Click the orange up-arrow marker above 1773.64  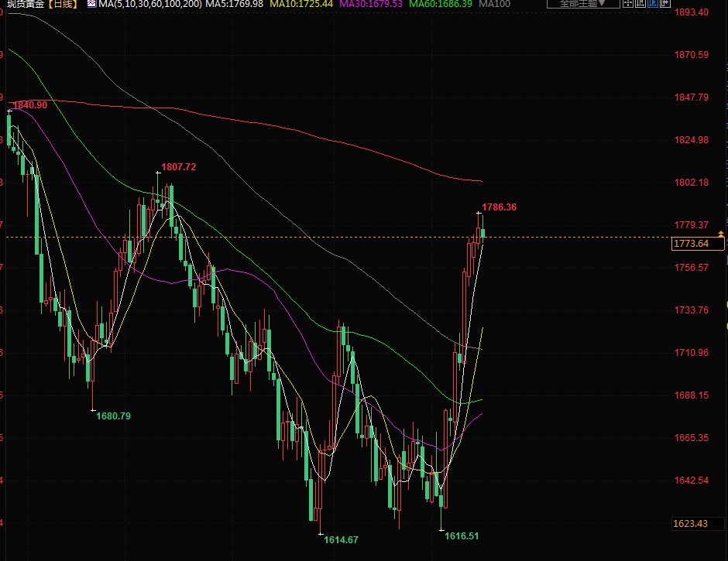click(x=722, y=233)
